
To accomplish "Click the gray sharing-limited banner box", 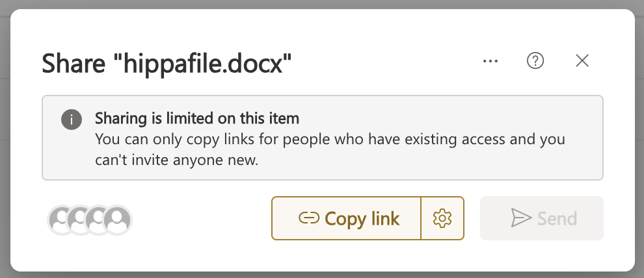I will point(455,162).
